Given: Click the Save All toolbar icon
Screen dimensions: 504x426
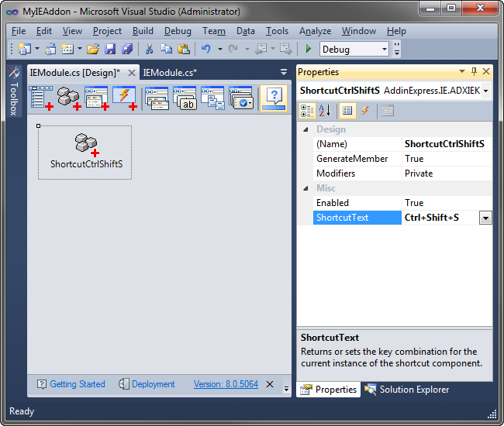Looking at the screenshot, I should (x=127, y=49).
